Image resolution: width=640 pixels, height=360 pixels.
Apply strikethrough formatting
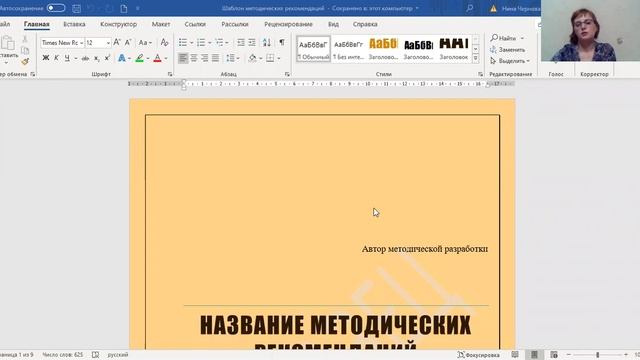click(85, 58)
